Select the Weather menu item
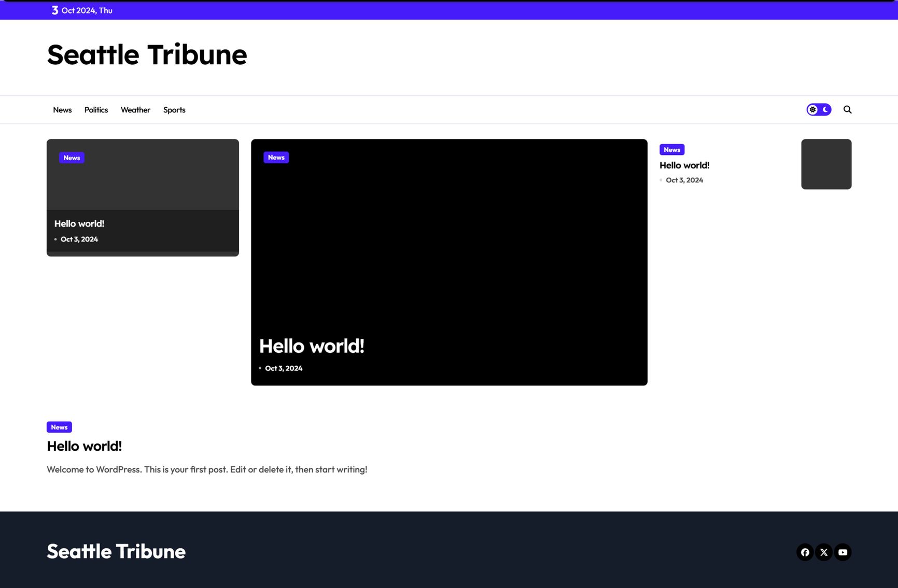Screen dimensions: 898x588 pos(135,110)
